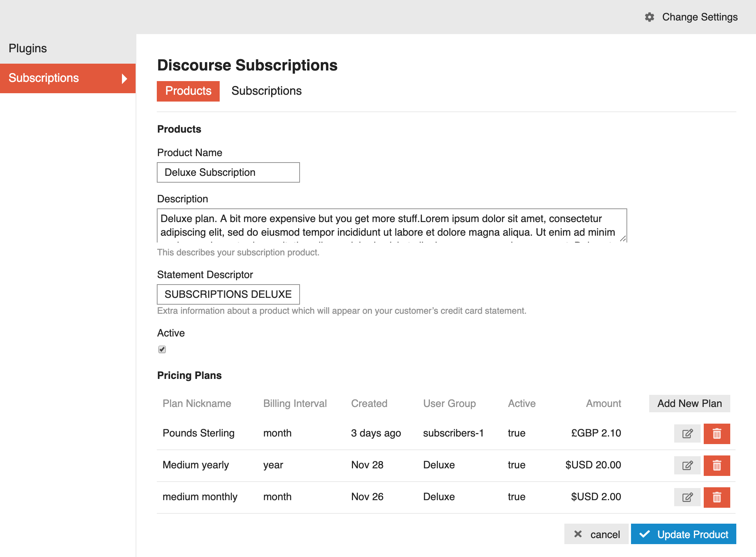Click 'This describes your subscription product.' hint
Screen dimensions: 756x557
coord(238,252)
